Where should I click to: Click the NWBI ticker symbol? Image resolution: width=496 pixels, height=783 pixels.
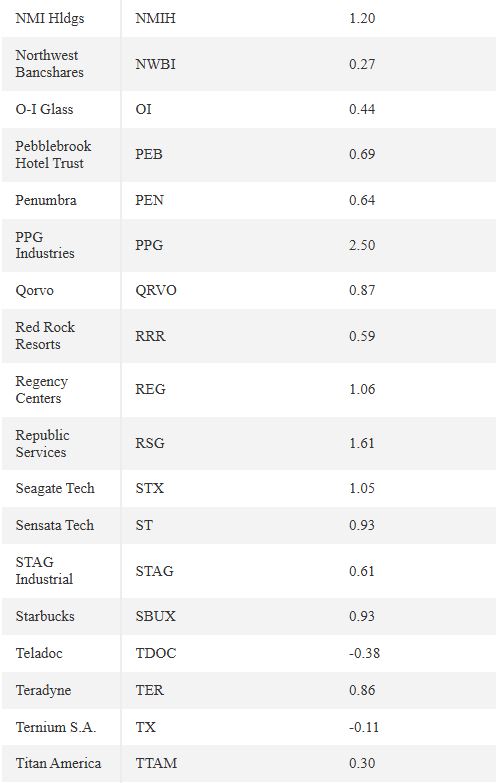point(155,64)
